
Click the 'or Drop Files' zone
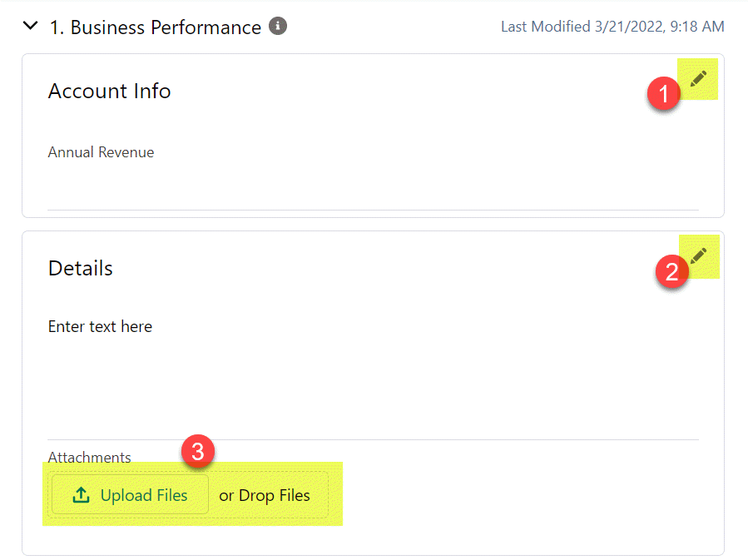pos(265,495)
